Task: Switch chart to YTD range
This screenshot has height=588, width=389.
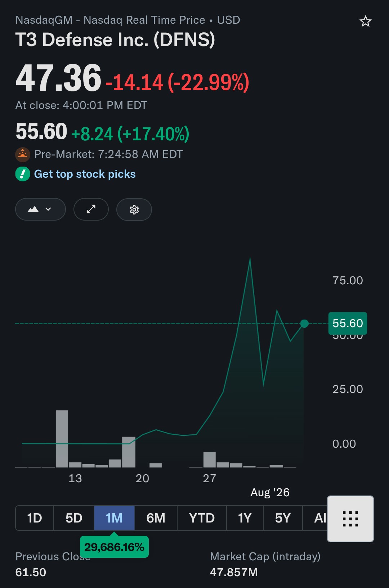Action: (202, 518)
